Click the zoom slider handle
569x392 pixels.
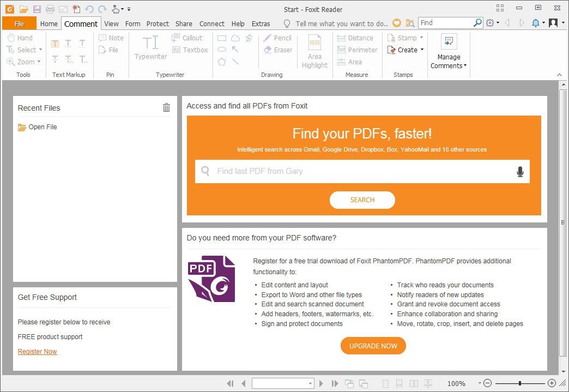pos(520,383)
